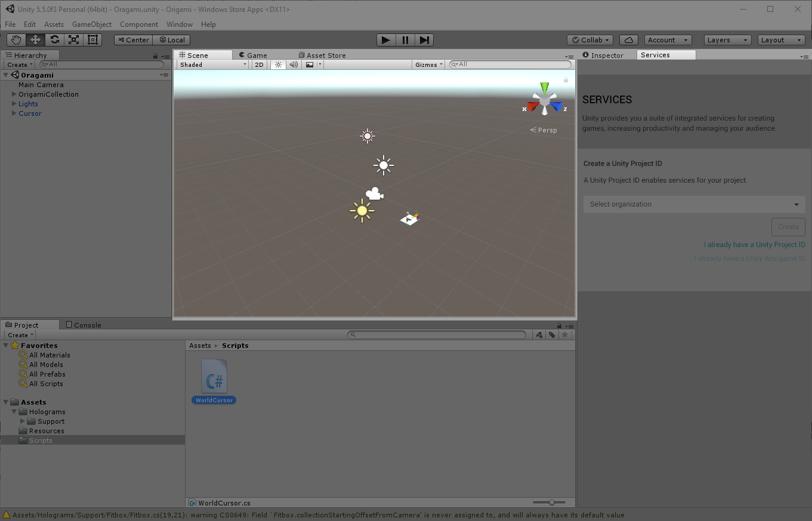The width and height of the screenshot is (812, 521).
Task: Expand the Support folder
Action: (23, 421)
